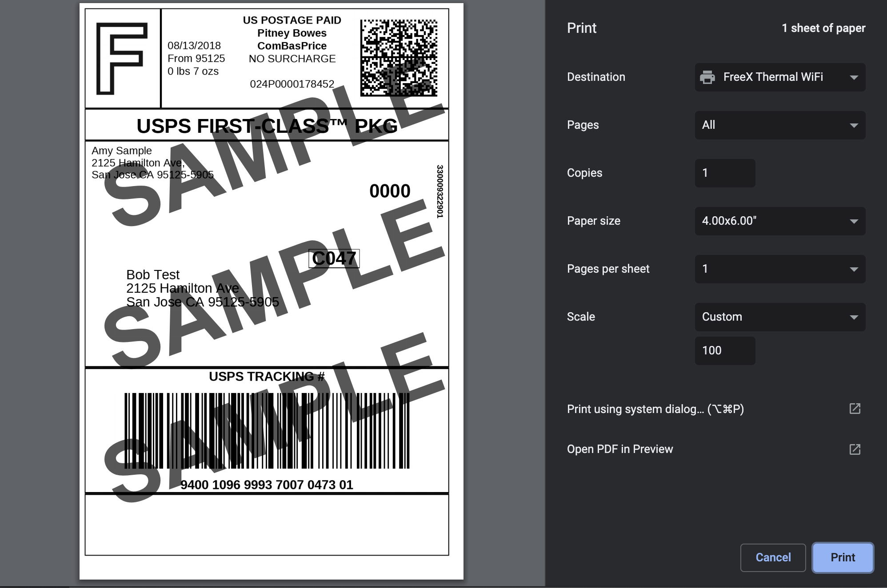This screenshot has width=887, height=588.
Task: Click the 'Bob Test' recipient name
Action: [153, 274]
